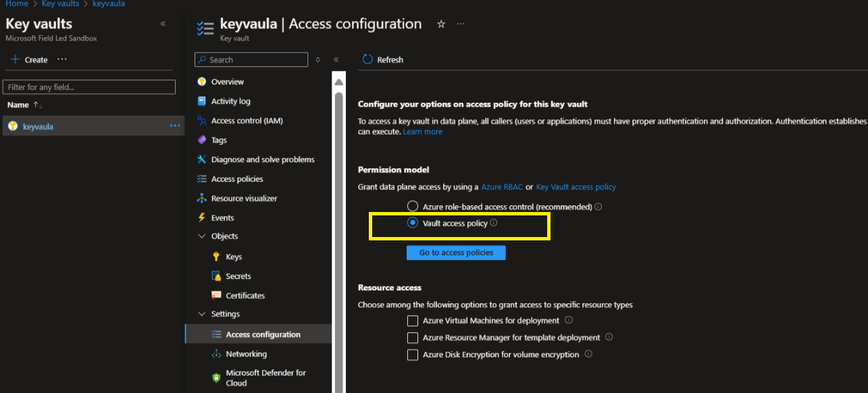Select Azure role-based access control radio
The image size is (868, 393).
[x=413, y=206]
